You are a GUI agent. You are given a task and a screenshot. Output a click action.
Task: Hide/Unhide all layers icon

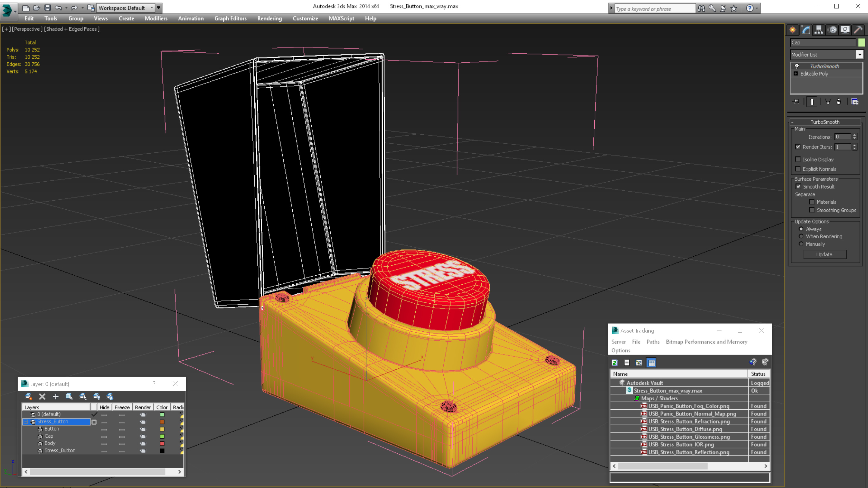point(97,396)
